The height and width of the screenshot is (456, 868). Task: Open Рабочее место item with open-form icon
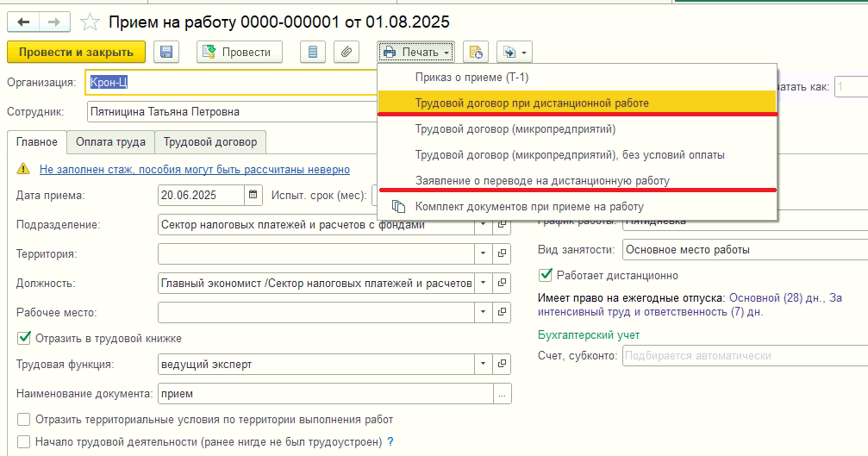tap(502, 312)
